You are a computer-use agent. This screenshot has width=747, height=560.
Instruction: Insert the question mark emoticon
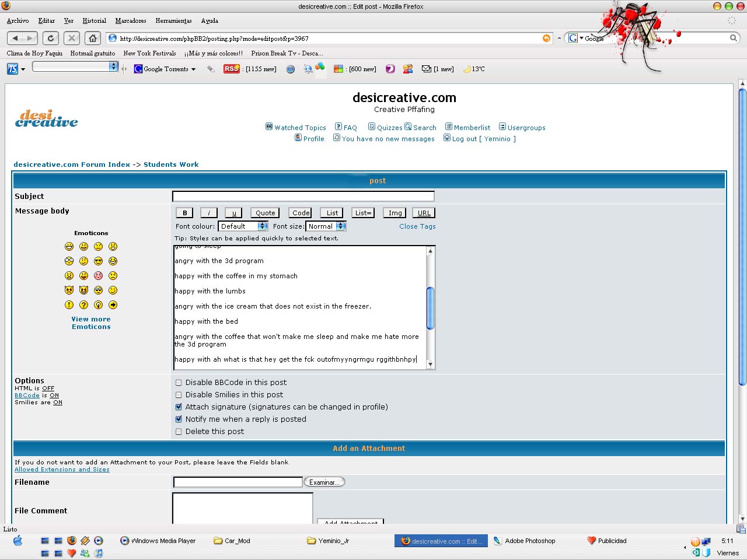click(x=84, y=305)
